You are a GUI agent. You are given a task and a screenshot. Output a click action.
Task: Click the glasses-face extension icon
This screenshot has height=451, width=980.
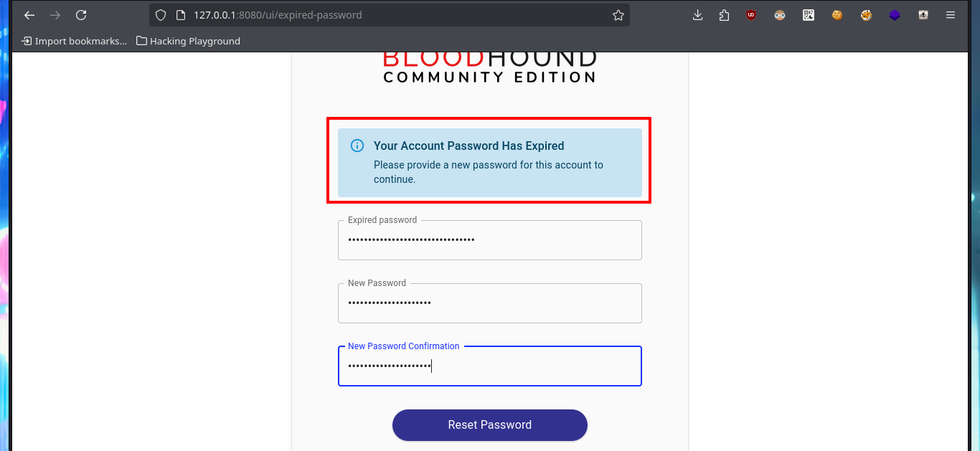coord(780,15)
